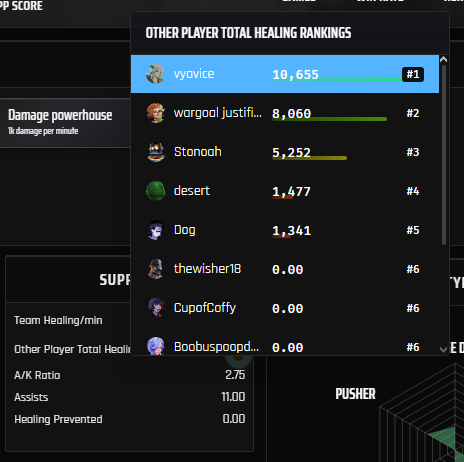
Task: Click the 2.75 A/K ratio value
Action: pos(235,375)
